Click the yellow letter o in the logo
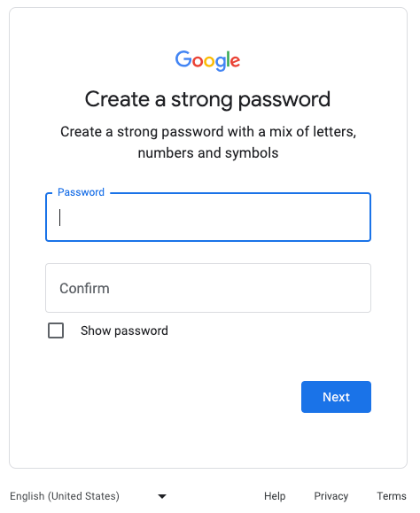420x513 pixels. pos(209,61)
